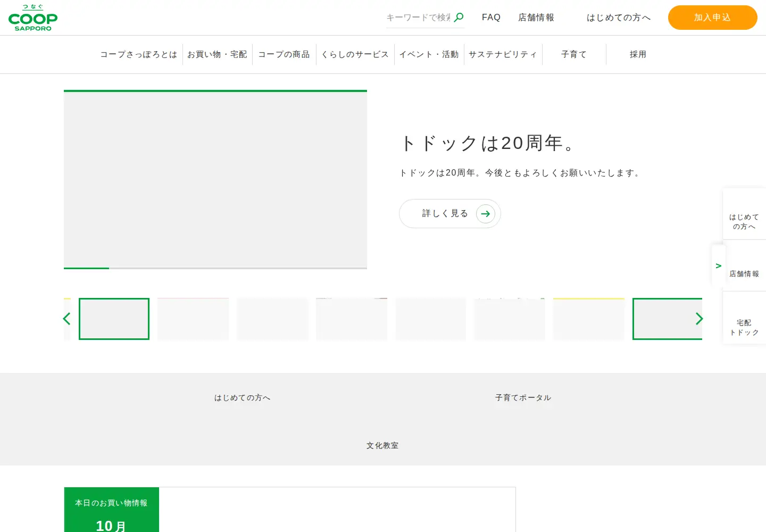Screen dimensions: 766x532
Task: Click the carousel progress bar under banner
Action: [215, 268]
